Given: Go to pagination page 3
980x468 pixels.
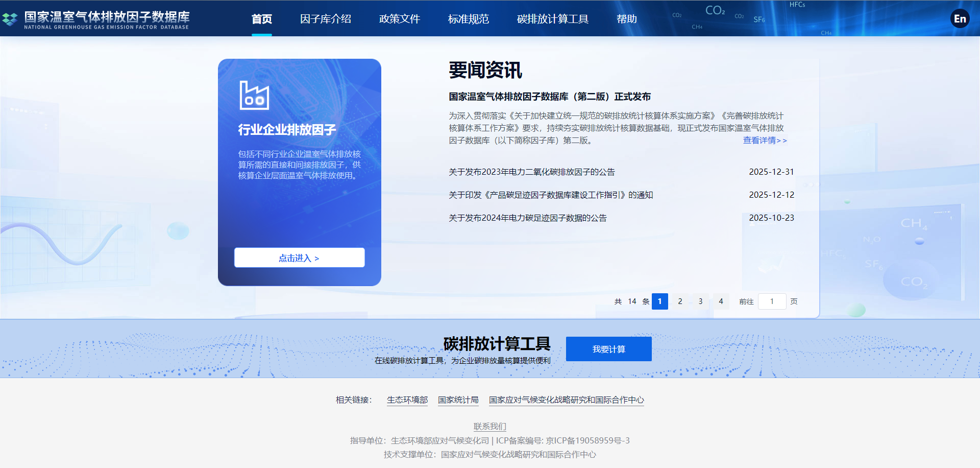Looking at the screenshot, I should (x=700, y=301).
